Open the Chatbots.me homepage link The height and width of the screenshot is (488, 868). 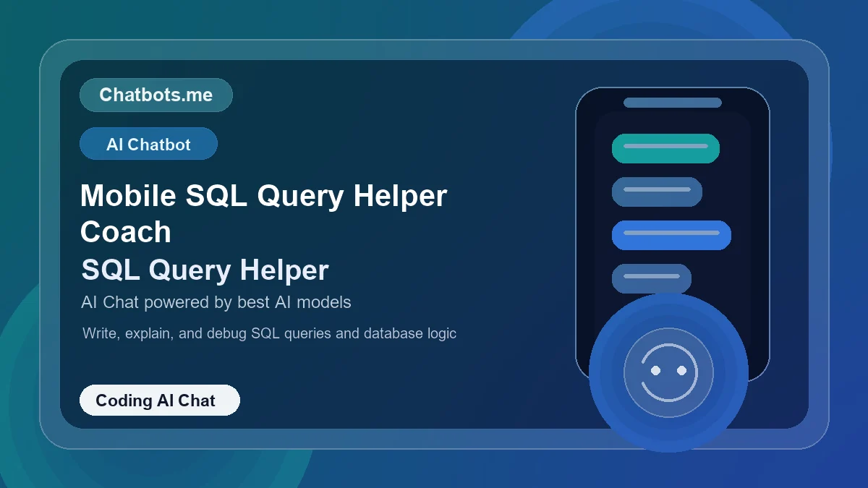[x=156, y=95]
